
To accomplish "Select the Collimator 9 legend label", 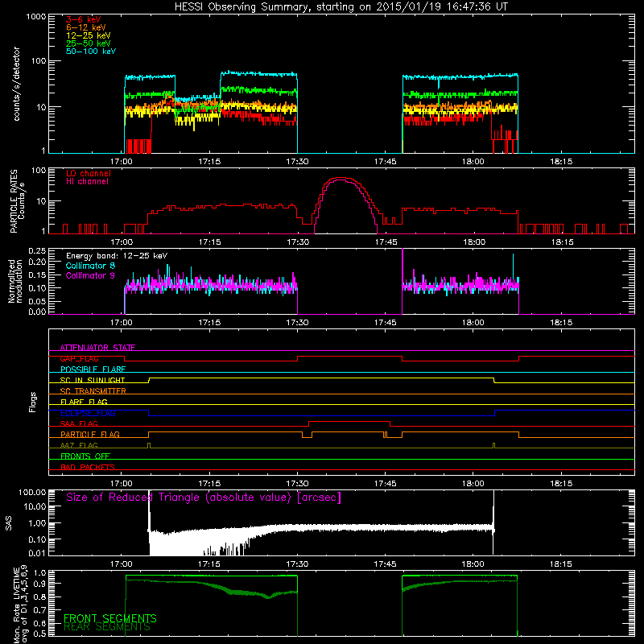I will pyautogui.click(x=90, y=275).
